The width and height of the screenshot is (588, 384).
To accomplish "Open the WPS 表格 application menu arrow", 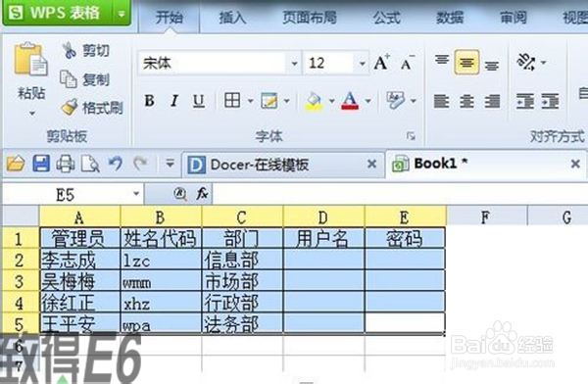I will pyautogui.click(x=122, y=14).
